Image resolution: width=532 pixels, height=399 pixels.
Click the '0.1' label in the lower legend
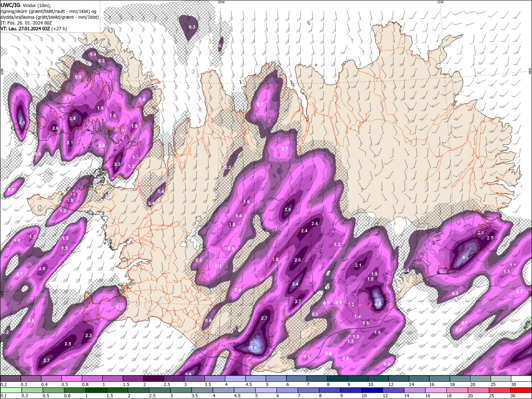[x=4, y=396]
